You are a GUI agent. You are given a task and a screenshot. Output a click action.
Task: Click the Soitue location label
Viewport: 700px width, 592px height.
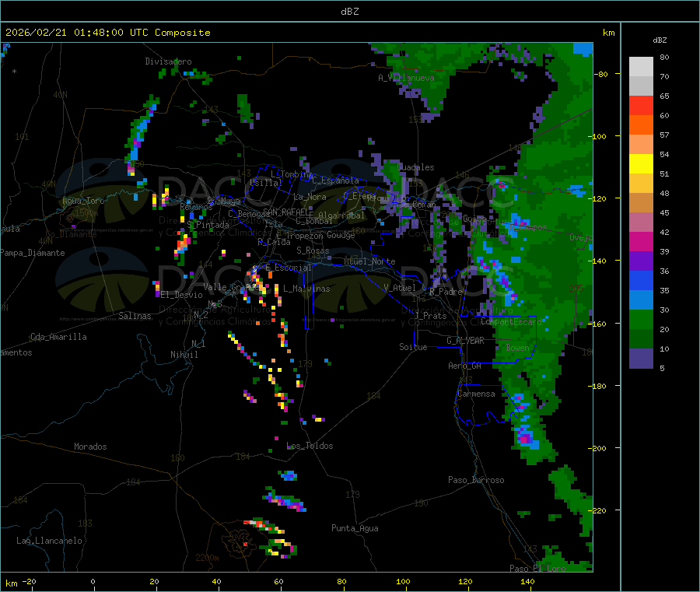(413, 347)
